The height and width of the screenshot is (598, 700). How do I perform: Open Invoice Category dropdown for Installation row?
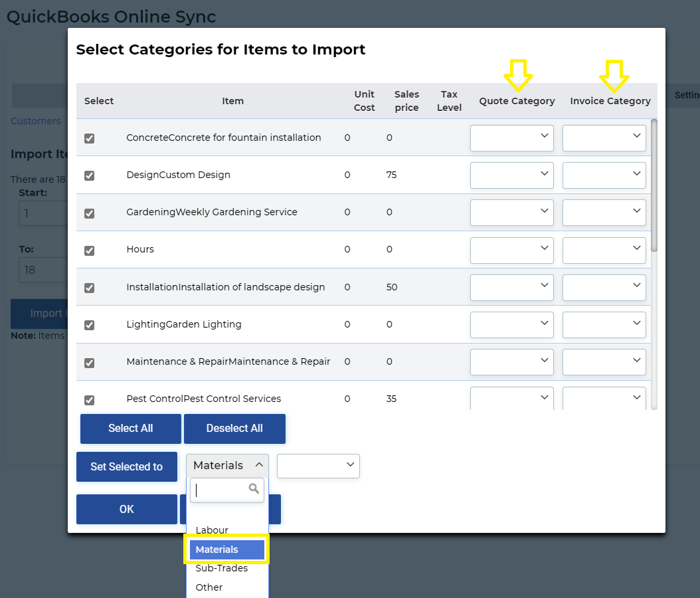(x=604, y=287)
